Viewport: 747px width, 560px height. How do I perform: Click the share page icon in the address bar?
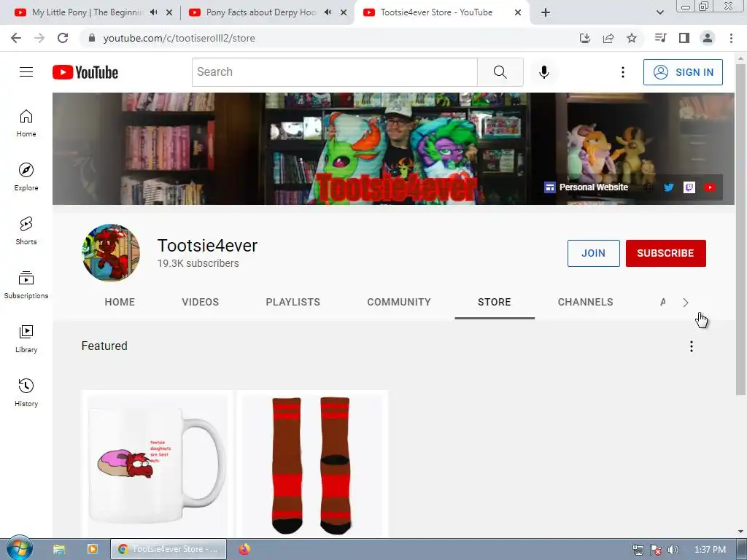(x=608, y=38)
